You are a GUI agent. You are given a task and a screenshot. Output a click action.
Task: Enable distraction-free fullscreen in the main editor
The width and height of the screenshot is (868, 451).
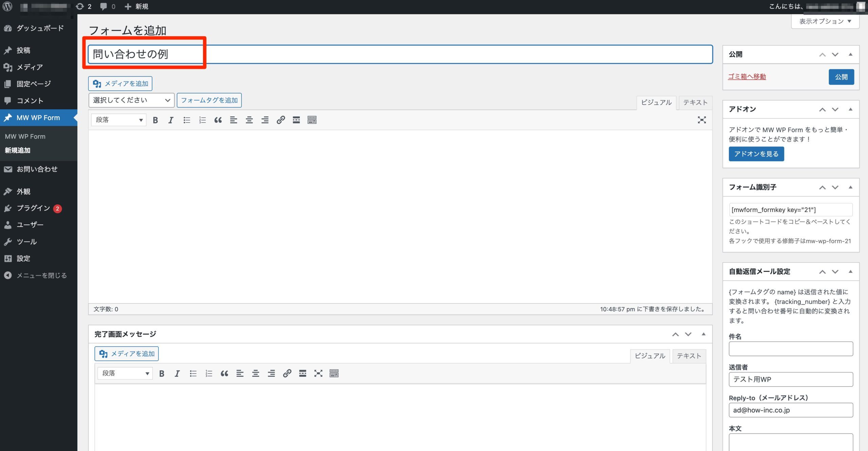[x=702, y=120]
